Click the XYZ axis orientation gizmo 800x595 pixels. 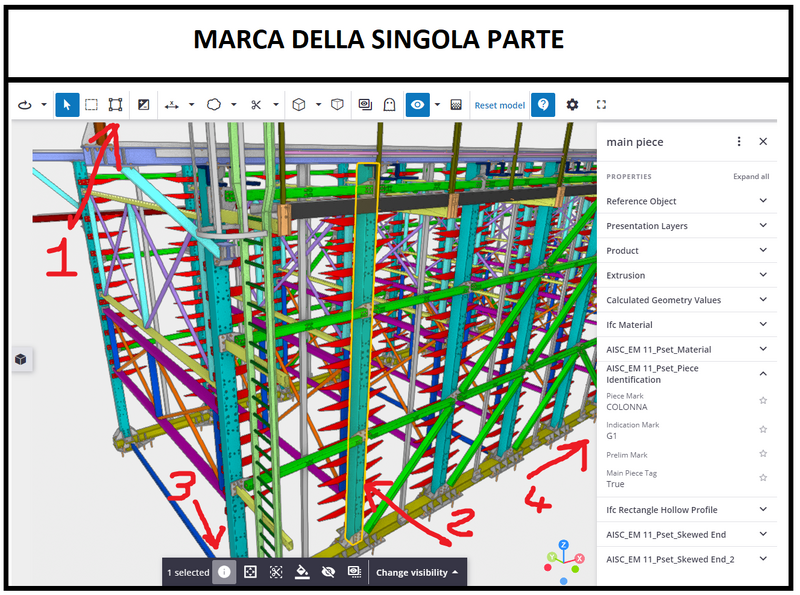(564, 561)
